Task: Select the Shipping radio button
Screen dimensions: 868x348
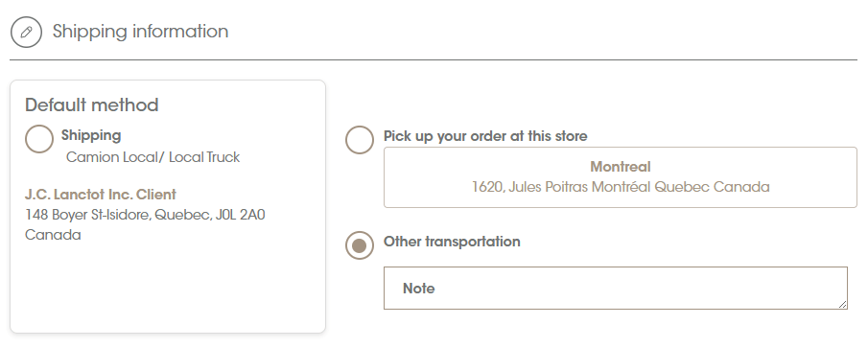Action: (x=39, y=138)
